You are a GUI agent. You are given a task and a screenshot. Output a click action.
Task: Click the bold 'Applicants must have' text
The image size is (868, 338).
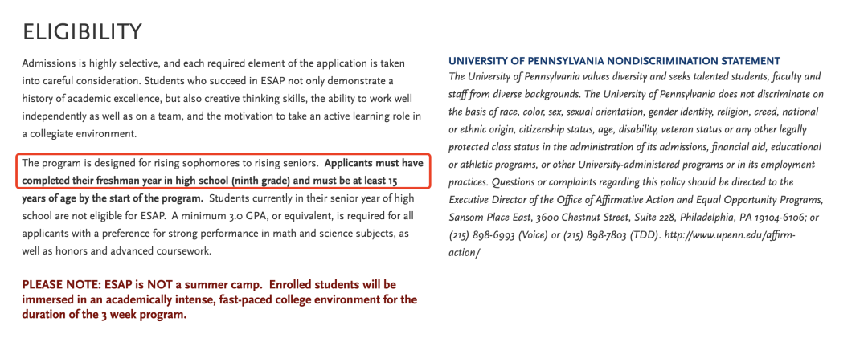(x=374, y=163)
